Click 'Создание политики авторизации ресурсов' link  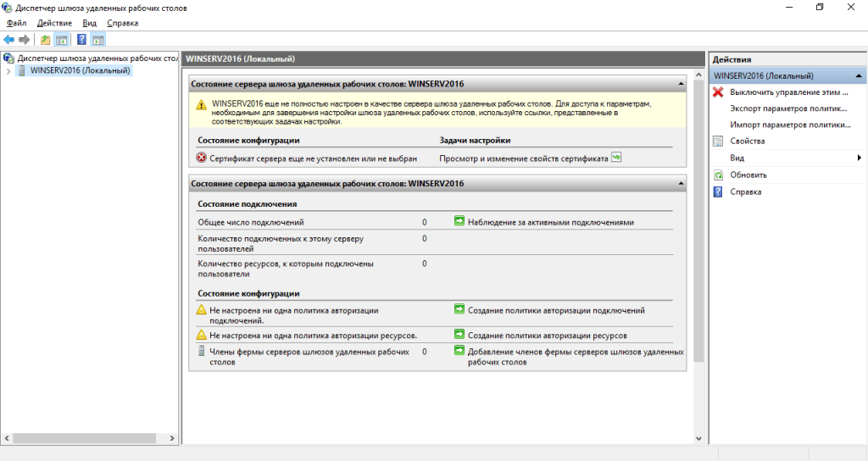(x=548, y=335)
